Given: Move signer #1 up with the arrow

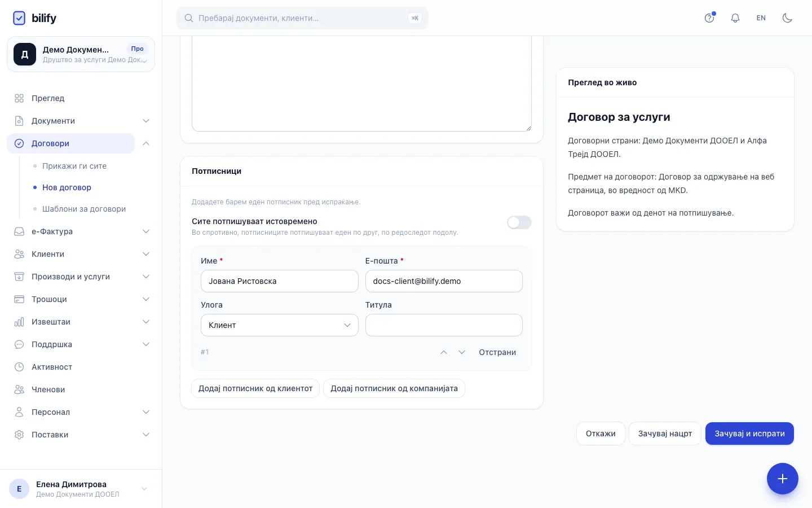Looking at the screenshot, I should (444, 352).
